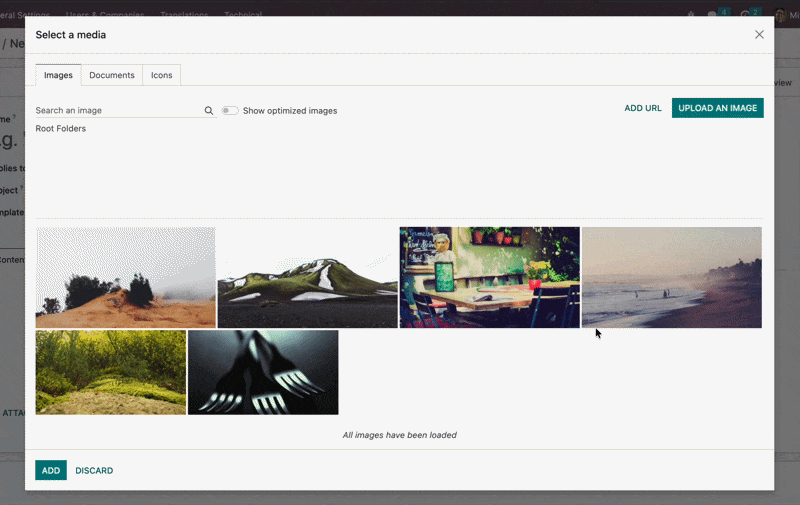Toggle Show optimized images switch

230,111
